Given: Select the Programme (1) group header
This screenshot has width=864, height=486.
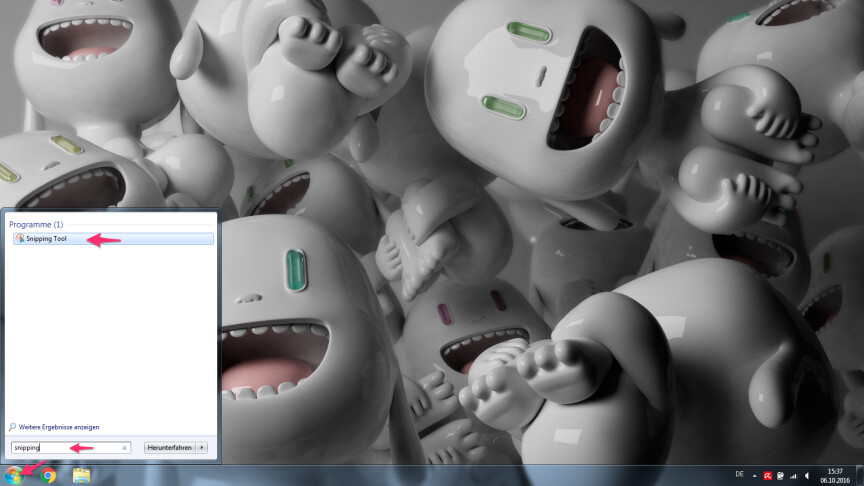Looking at the screenshot, I should [36, 225].
